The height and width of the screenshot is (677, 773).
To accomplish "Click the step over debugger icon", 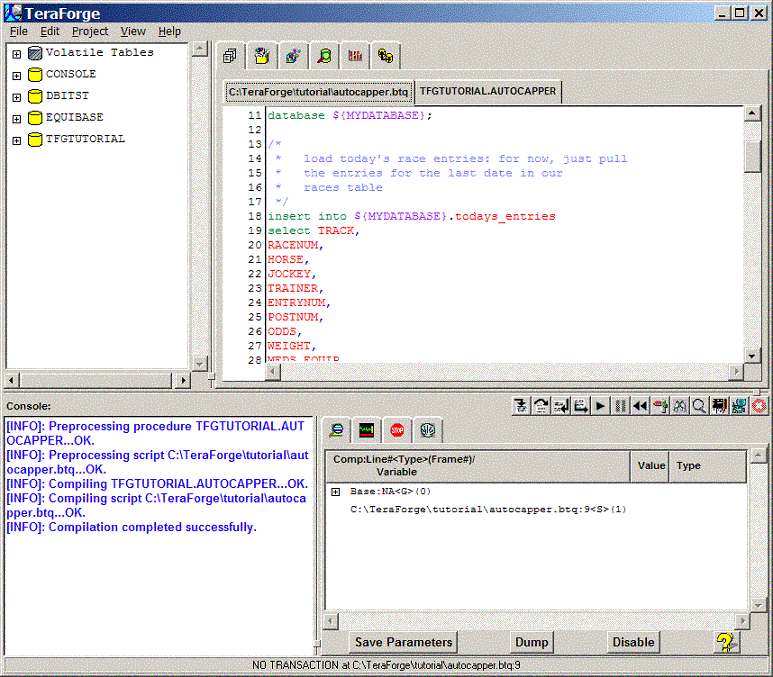I will pos(541,406).
